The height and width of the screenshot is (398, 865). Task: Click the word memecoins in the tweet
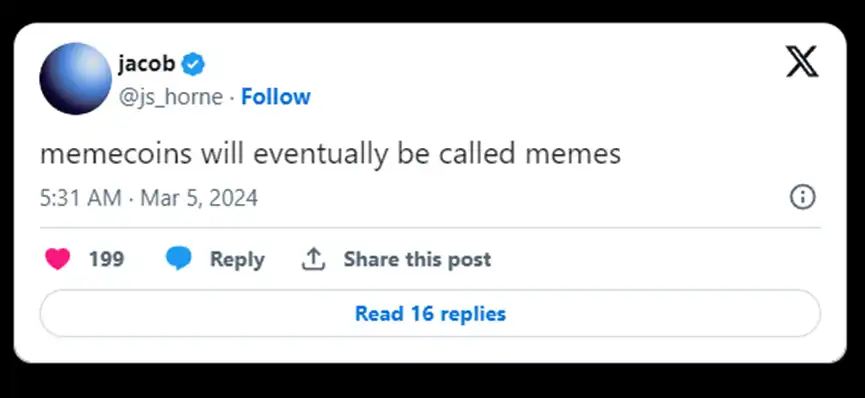click(116, 155)
